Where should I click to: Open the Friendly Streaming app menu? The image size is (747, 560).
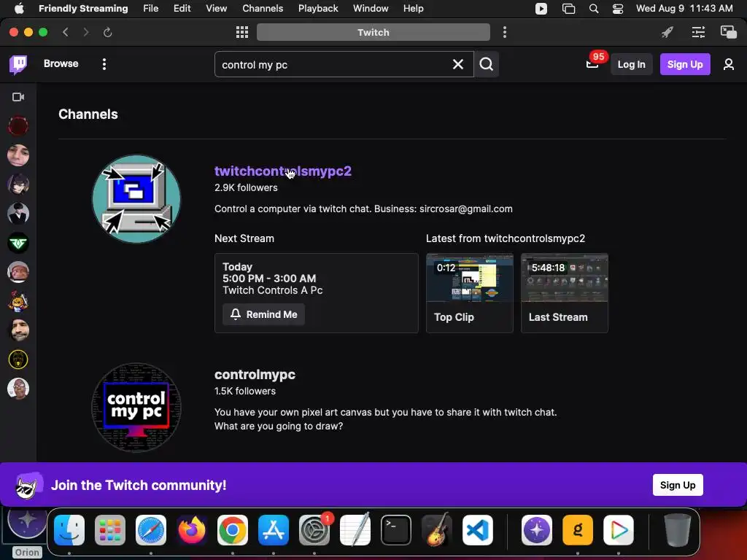(x=83, y=9)
